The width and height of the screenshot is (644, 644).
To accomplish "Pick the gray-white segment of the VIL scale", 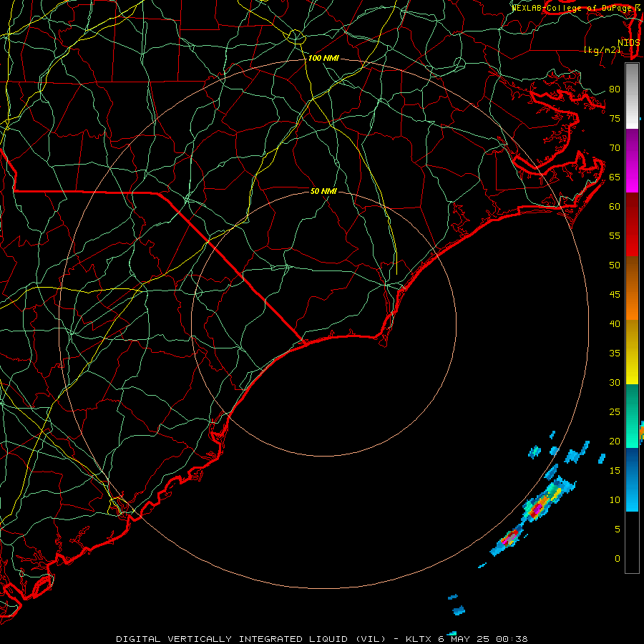I will [632, 96].
